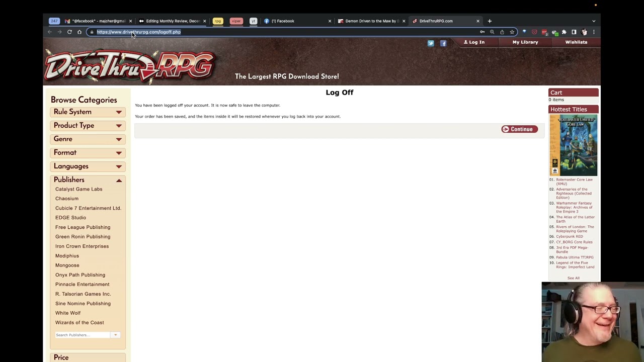Open publisher Iron Crown Enterprises
Viewport: 644px width, 362px height.
tap(82, 246)
